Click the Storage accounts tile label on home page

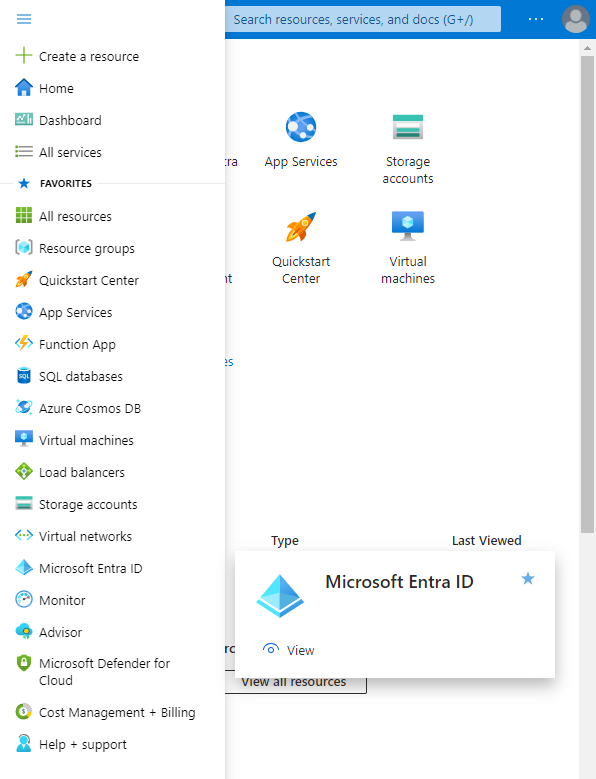point(408,170)
